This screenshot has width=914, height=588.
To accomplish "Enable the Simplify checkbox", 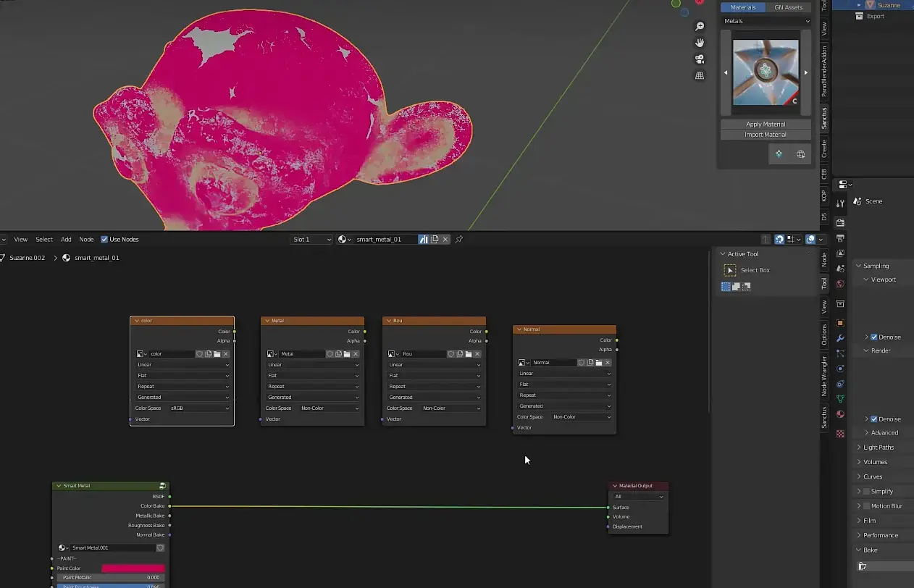I will click(866, 492).
